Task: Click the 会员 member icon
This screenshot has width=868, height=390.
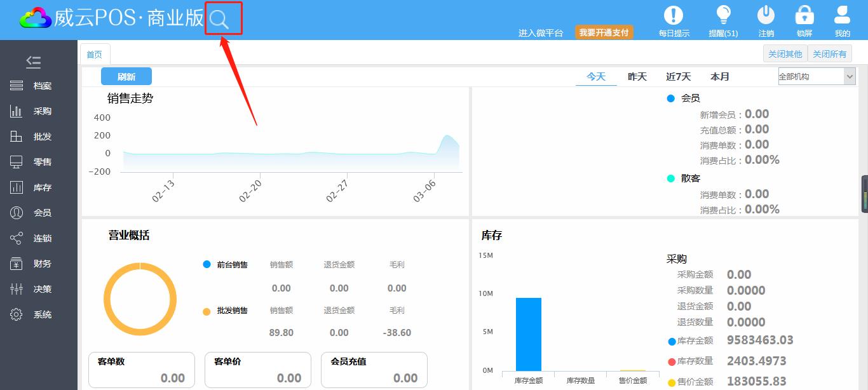Action: [17, 213]
